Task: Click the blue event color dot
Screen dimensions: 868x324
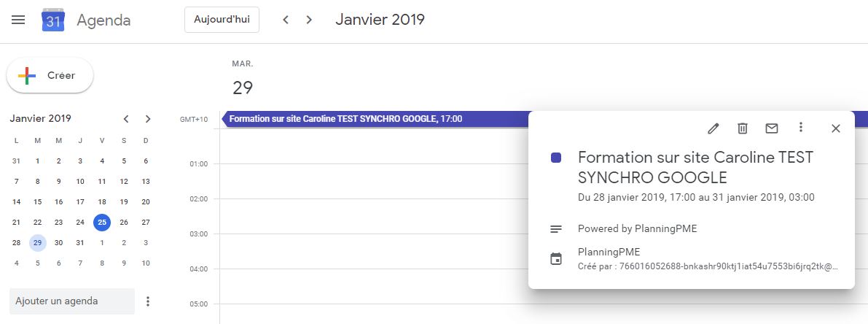Action: [556, 158]
